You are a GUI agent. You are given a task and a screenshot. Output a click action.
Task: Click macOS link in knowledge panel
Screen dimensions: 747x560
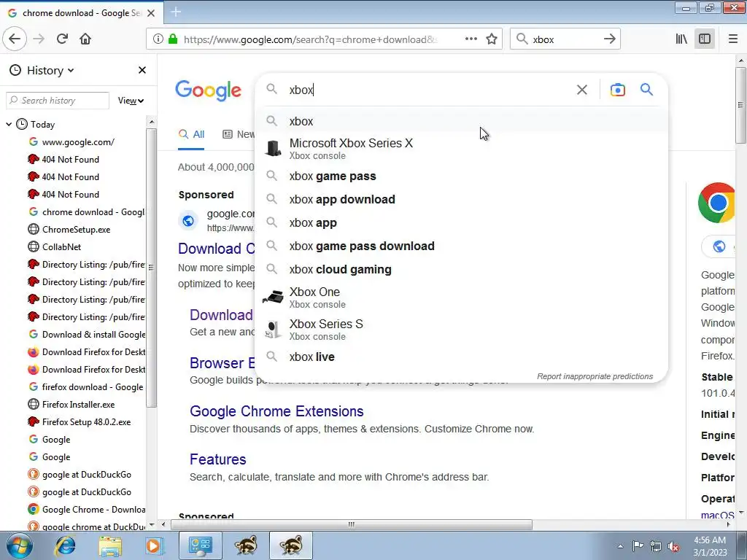pos(718,516)
